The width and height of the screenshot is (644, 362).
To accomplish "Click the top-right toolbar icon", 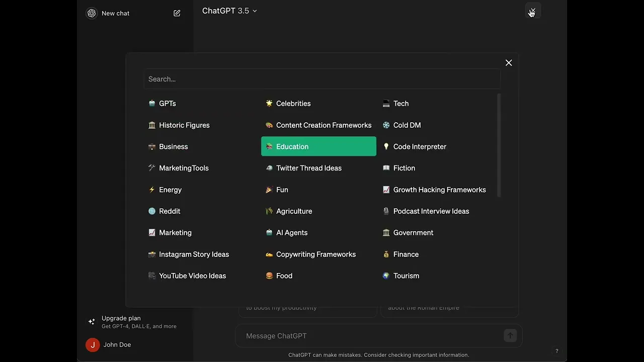I will [x=533, y=11].
